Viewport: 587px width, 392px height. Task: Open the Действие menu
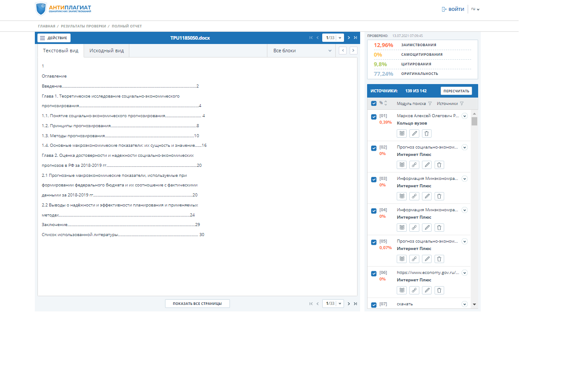54,38
